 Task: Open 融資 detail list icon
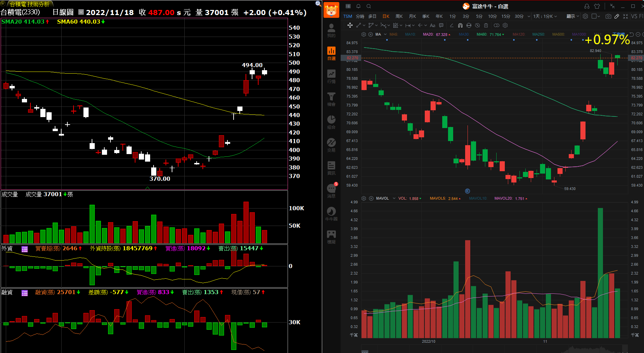[25, 293]
